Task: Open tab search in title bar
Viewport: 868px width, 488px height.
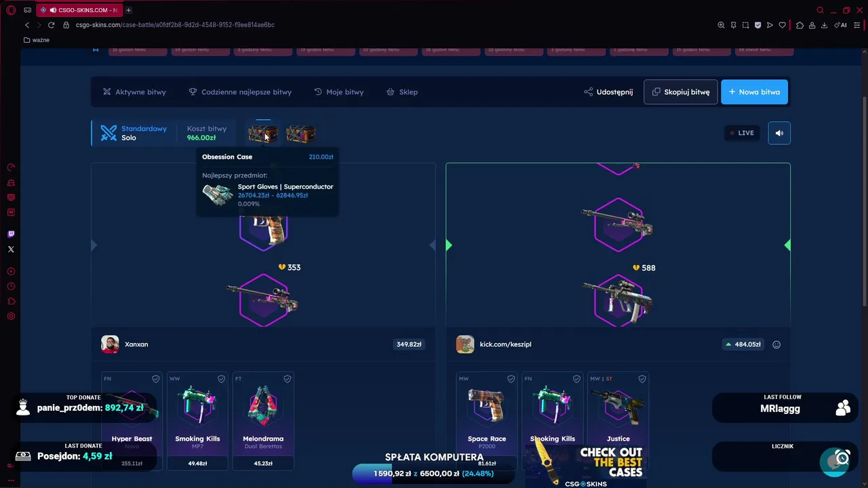Action: click(x=820, y=10)
